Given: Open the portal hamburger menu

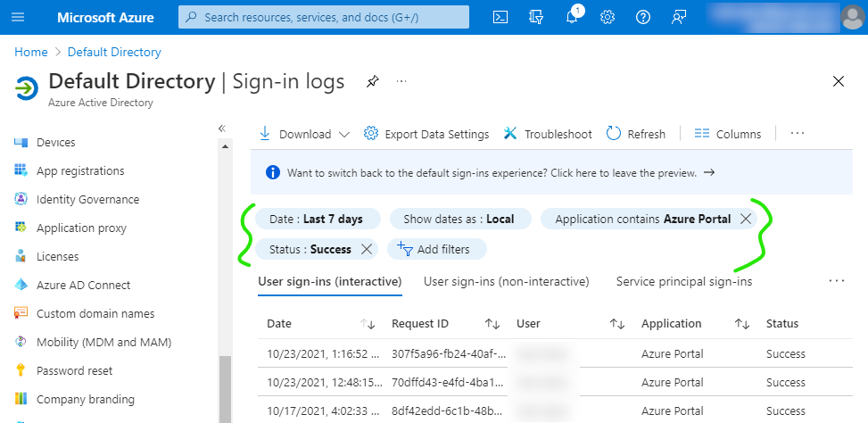Looking at the screenshot, I should tap(18, 17).
